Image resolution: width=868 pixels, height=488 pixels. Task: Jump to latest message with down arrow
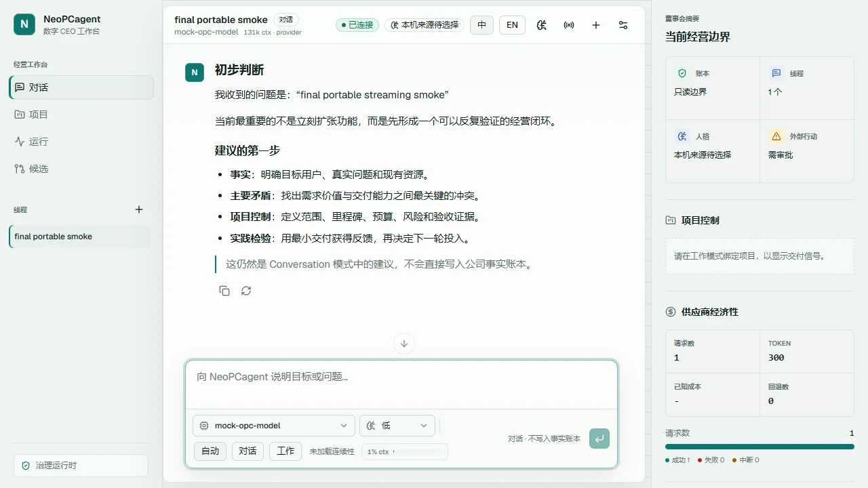point(404,344)
